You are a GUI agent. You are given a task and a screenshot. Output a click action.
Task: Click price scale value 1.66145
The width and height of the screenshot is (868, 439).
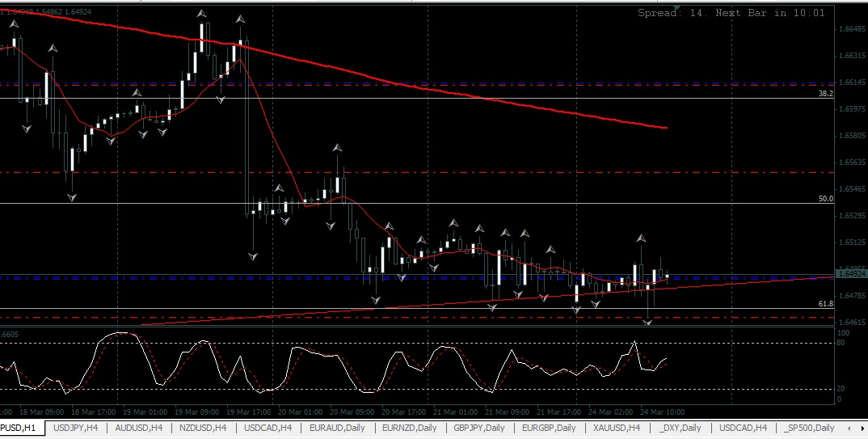853,82
